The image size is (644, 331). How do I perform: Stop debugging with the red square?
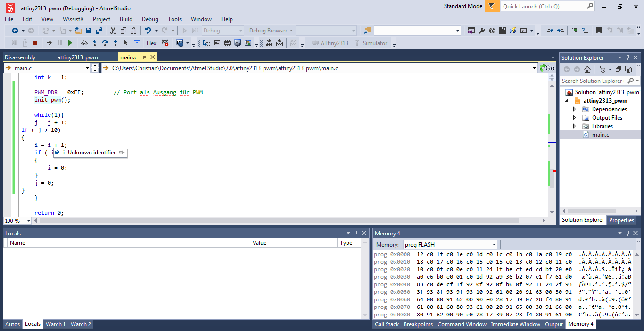point(35,43)
